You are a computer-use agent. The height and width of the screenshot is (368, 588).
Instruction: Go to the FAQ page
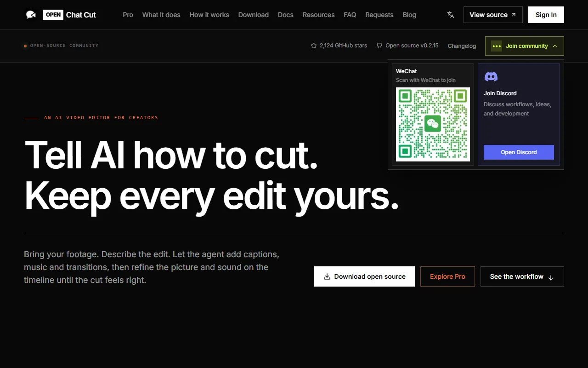(x=350, y=15)
